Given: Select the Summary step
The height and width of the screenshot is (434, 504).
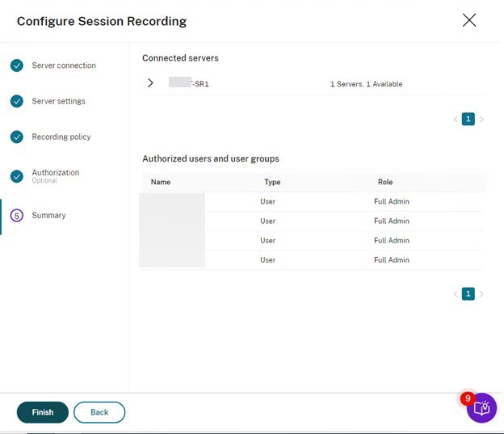Looking at the screenshot, I should (x=48, y=215).
